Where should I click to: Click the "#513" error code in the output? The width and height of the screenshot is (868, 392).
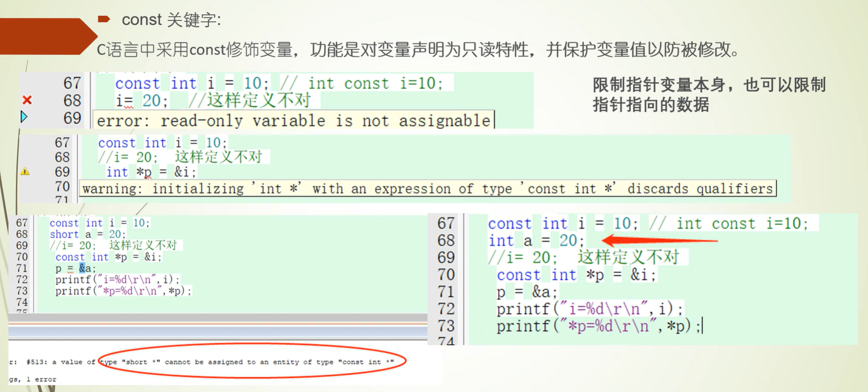[x=36, y=362]
